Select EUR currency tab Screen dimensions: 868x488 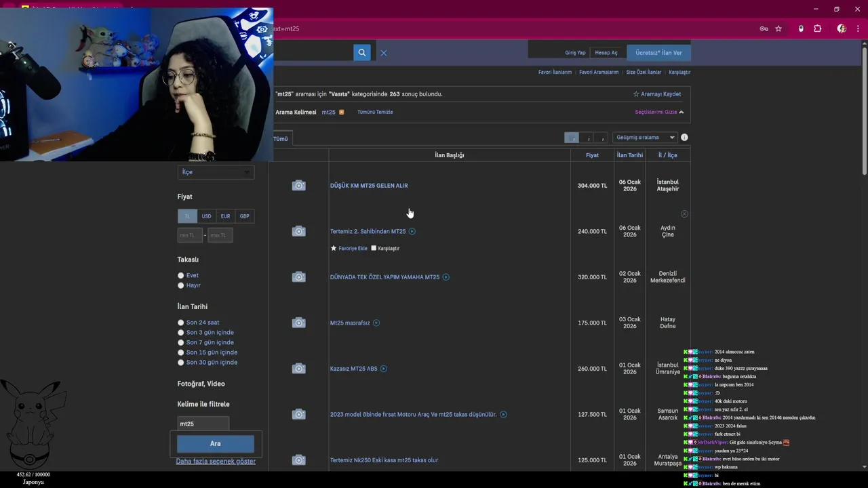click(225, 216)
